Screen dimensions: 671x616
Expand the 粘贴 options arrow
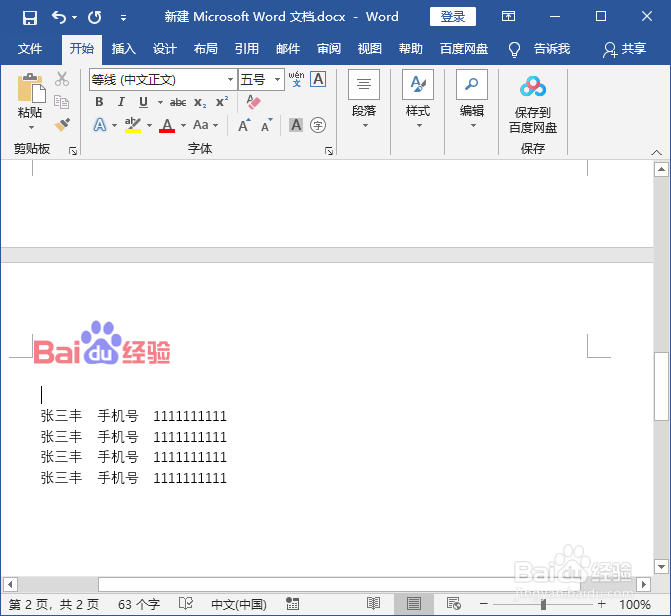coord(31,127)
